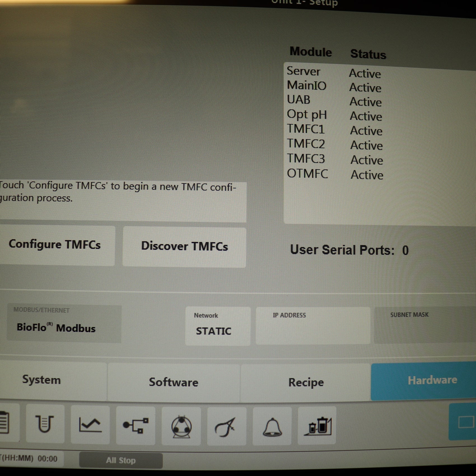Open the alarm bell icon
Viewport: 476px width, 476px height.
[272, 427]
